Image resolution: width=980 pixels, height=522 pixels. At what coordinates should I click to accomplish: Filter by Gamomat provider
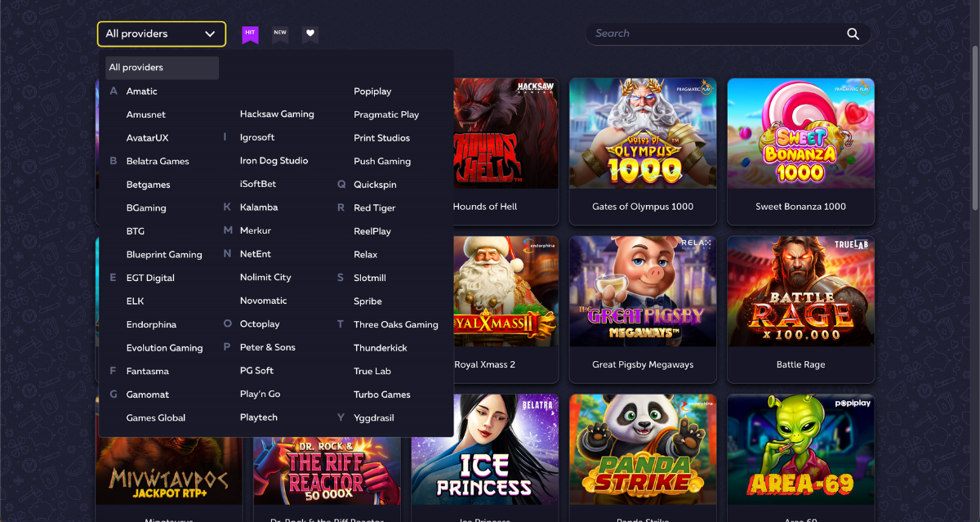148,395
